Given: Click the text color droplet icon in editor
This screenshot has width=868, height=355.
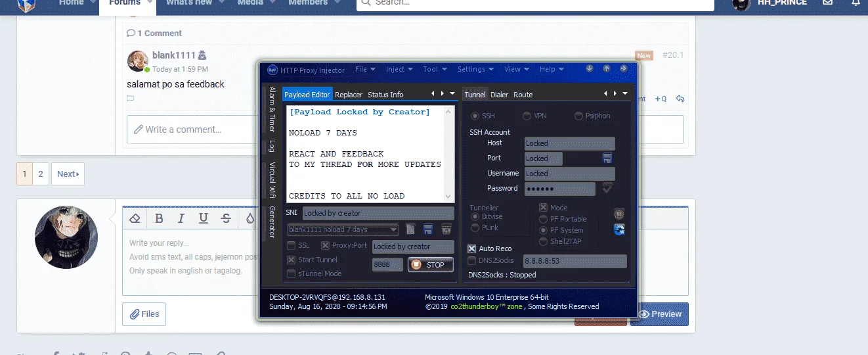Looking at the screenshot, I should tap(250, 218).
